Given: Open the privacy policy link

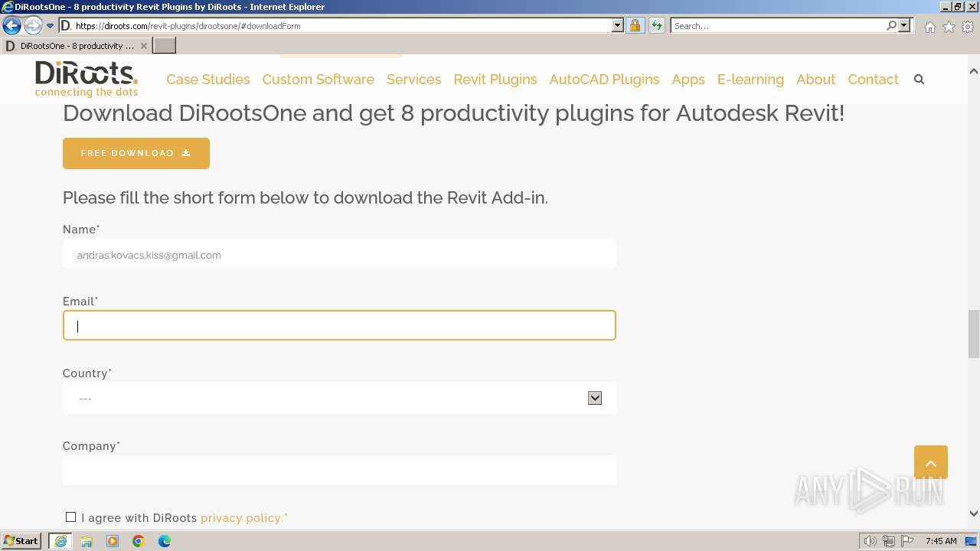Looking at the screenshot, I should pos(242,518).
